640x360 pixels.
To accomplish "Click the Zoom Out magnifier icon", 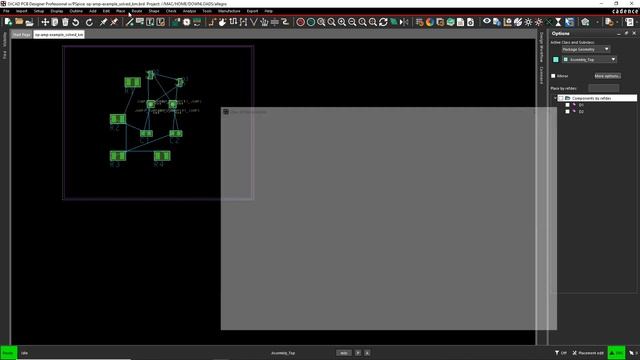I will [352, 22].
